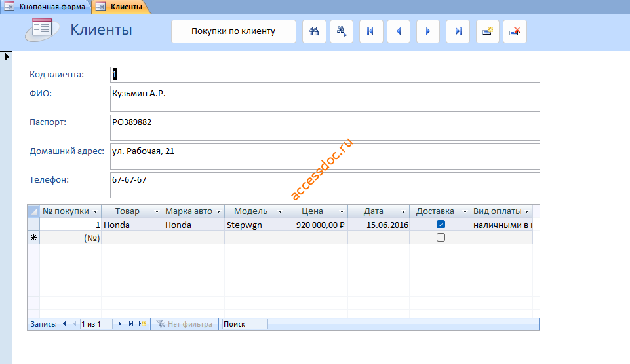The height and width of the screenshot is (364, 630).
Task: Open the Марка авто column dropdown
Action: [x=218, y=211]
